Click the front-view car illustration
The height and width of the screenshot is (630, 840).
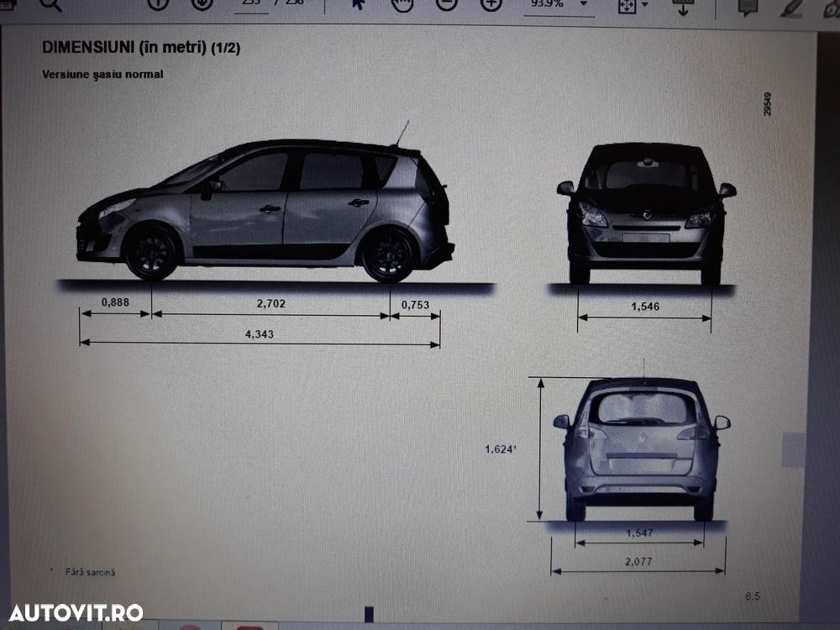[646, 213]
